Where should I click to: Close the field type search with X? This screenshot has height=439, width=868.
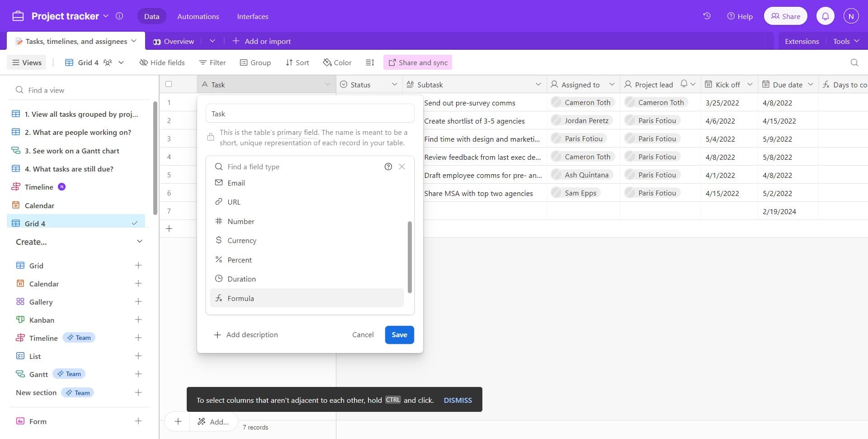pos(402,167)
